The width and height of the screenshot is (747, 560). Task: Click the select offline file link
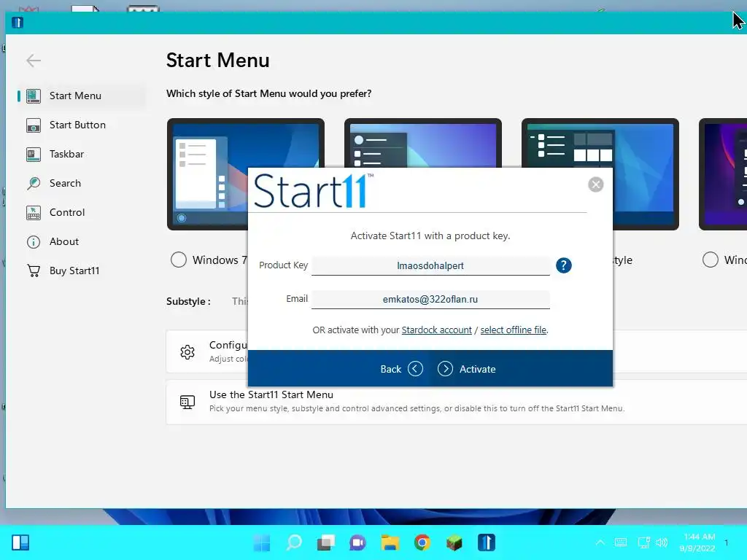pyautogui.click(x=513, y=330)
